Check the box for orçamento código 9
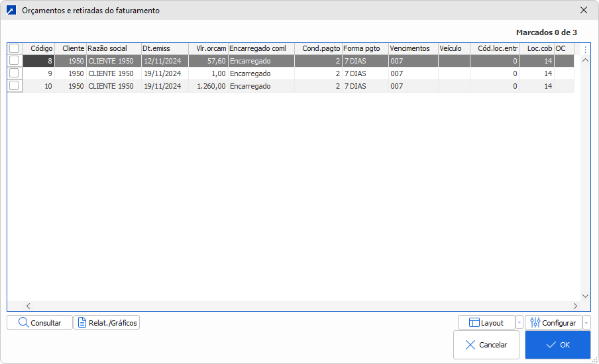This screenshot has height=364, width=599. click(x=14, y=73)
